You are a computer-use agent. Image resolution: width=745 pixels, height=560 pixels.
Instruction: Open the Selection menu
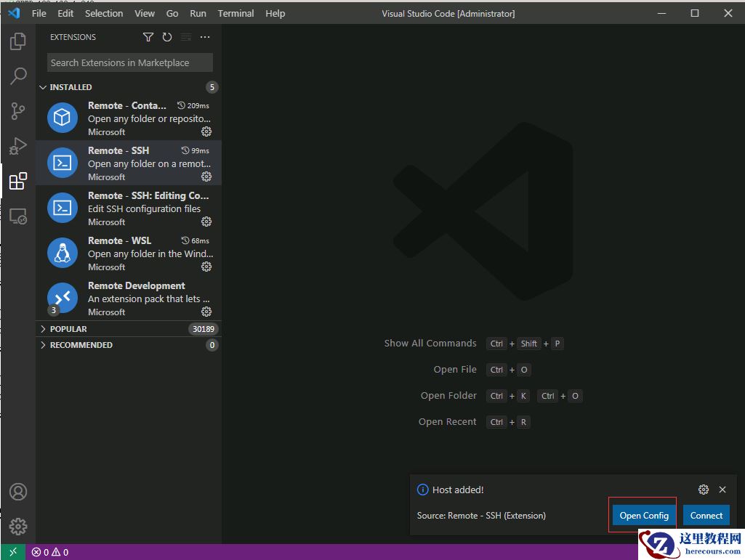tap(104, 13)
